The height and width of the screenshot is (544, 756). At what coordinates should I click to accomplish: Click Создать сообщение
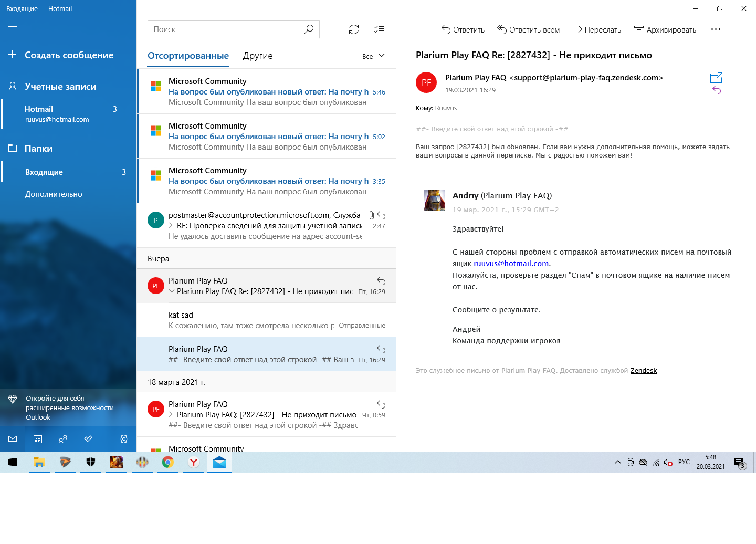point(68,55)
